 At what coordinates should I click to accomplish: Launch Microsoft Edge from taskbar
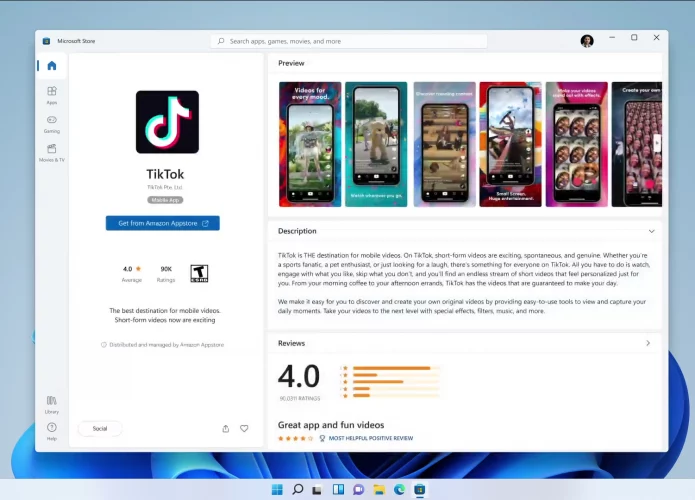[x=399, y=489]
